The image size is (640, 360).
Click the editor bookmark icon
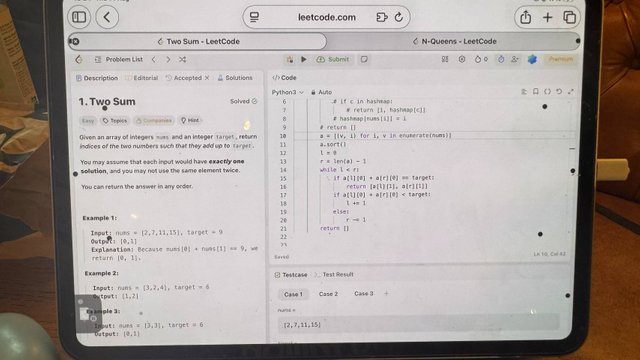pos(536,91)
